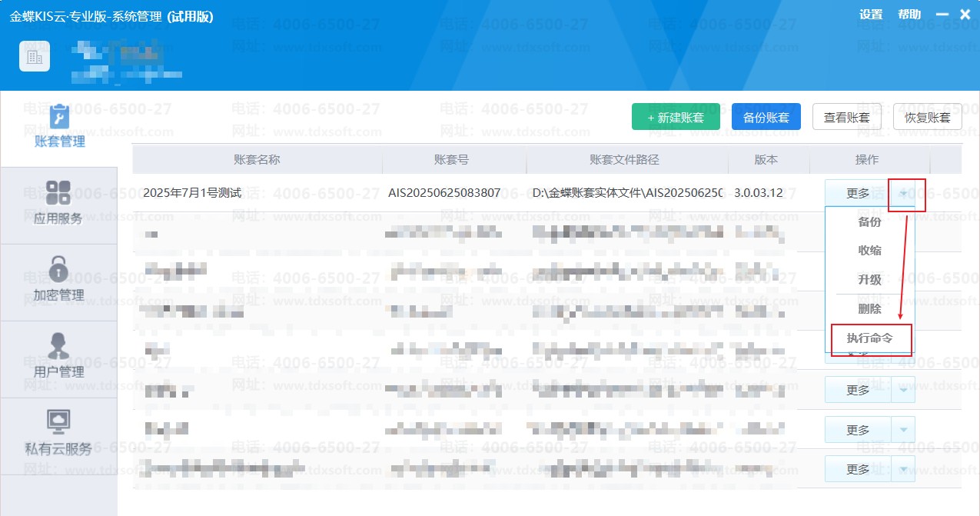Select the 账套管理 clipboard wrench icon

tap(59, 118)
